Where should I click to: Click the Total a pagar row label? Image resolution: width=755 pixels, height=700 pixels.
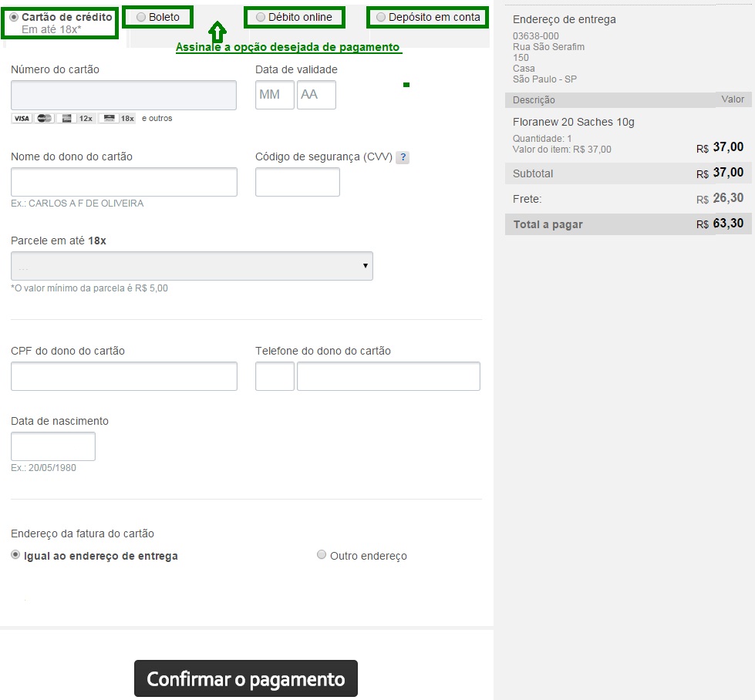pos(548,225)
